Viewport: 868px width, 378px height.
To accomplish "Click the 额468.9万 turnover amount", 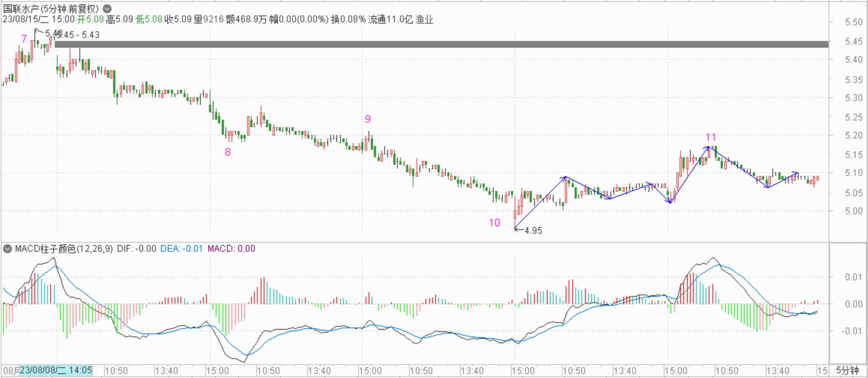I will [x=246, y=19].
